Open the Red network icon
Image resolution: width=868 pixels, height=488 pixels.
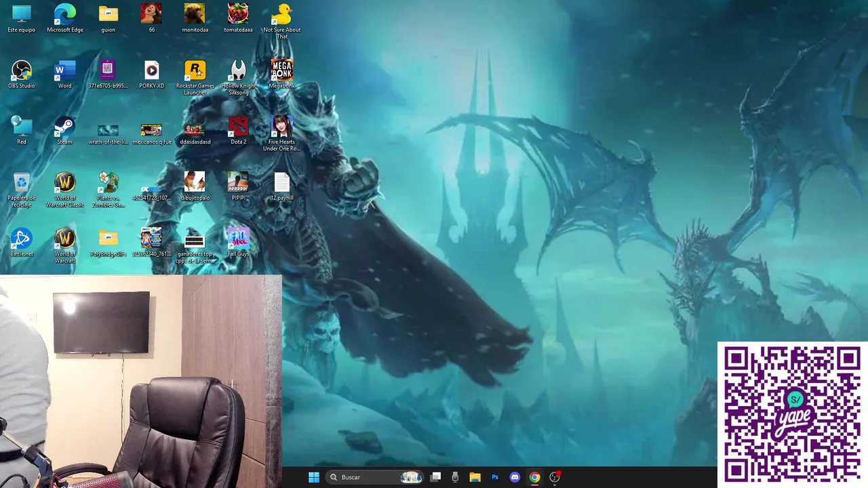point(22,130)
